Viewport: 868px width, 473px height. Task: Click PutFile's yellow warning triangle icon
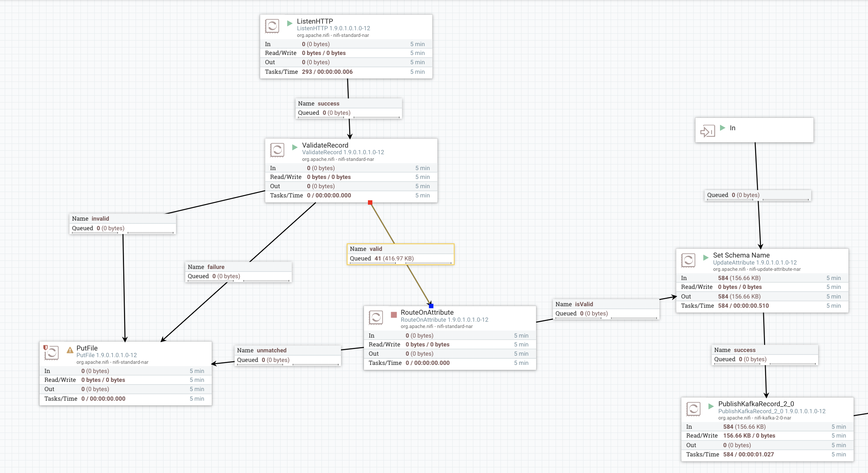pyautogui.click(x=70, y=350)
